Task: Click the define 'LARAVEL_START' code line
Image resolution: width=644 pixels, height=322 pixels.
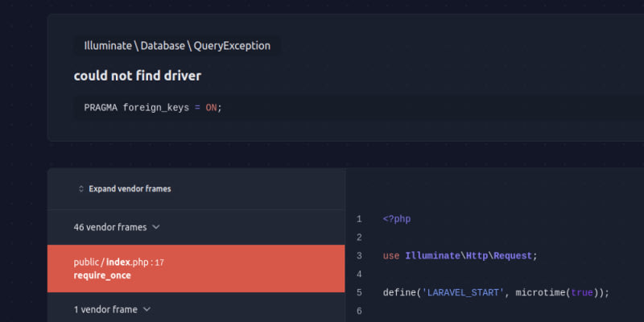Action: [496, 292]
